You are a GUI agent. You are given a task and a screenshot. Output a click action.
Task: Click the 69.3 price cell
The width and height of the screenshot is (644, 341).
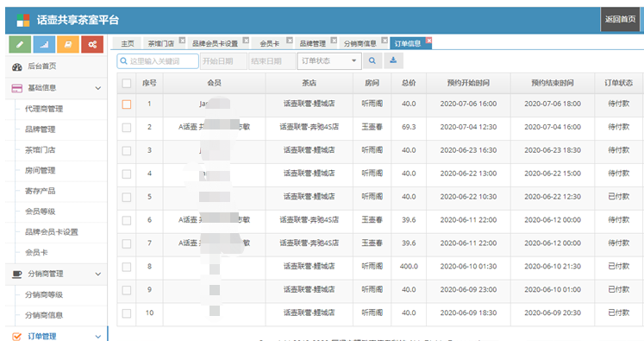pos(409,127)
